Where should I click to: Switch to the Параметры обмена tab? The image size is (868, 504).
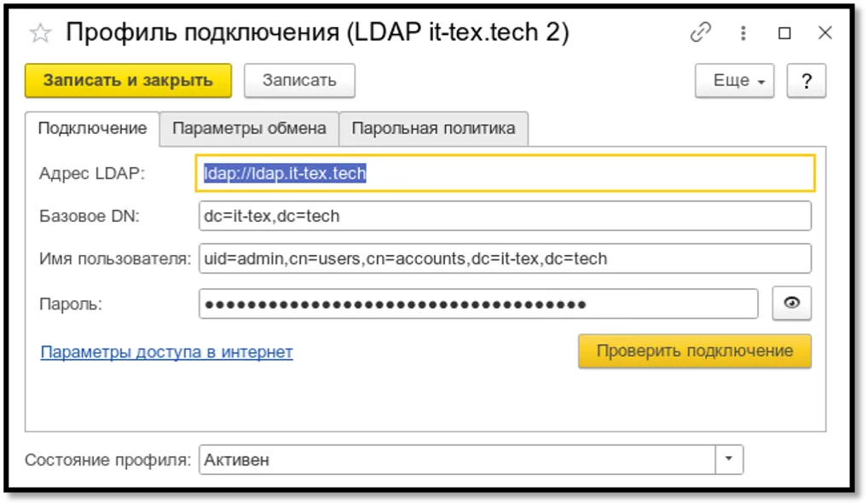coord(251,128)
